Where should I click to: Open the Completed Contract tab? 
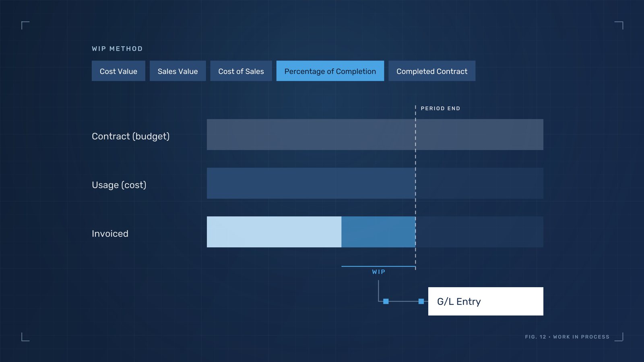(432, 71)
